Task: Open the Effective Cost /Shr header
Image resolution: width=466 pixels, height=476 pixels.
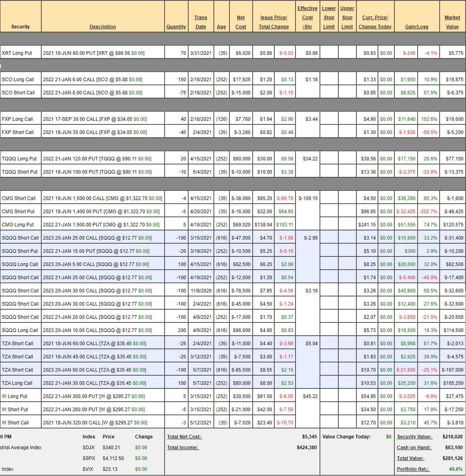Action: (x=307, y=18)
